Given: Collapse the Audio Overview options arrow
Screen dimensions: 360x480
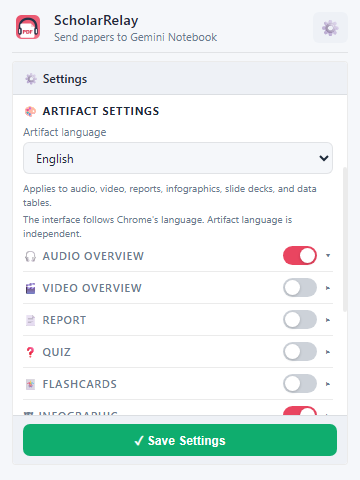Looking at the screenshot, I should (x=328, y=256).
